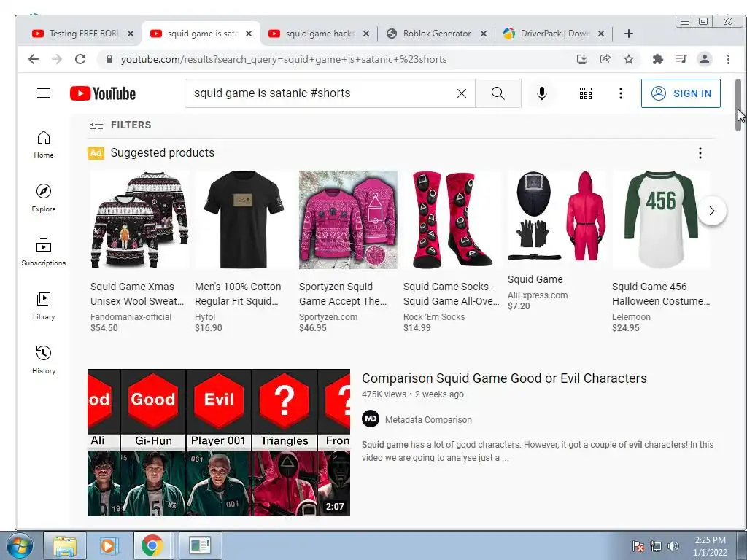Click the YouTube logo
Image resolution: width=747 pixels, height=560 pixels.
coord(103,93)
